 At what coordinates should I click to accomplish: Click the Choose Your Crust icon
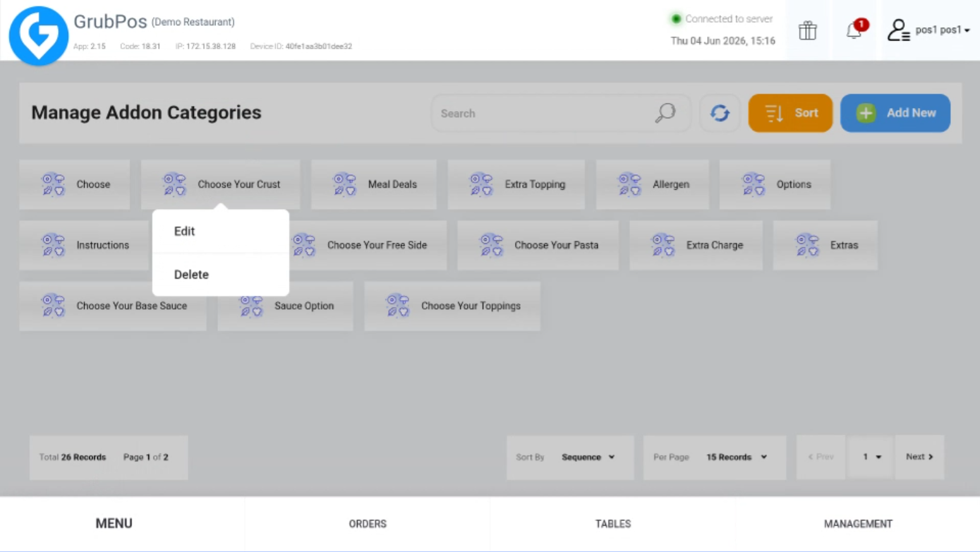174,184
